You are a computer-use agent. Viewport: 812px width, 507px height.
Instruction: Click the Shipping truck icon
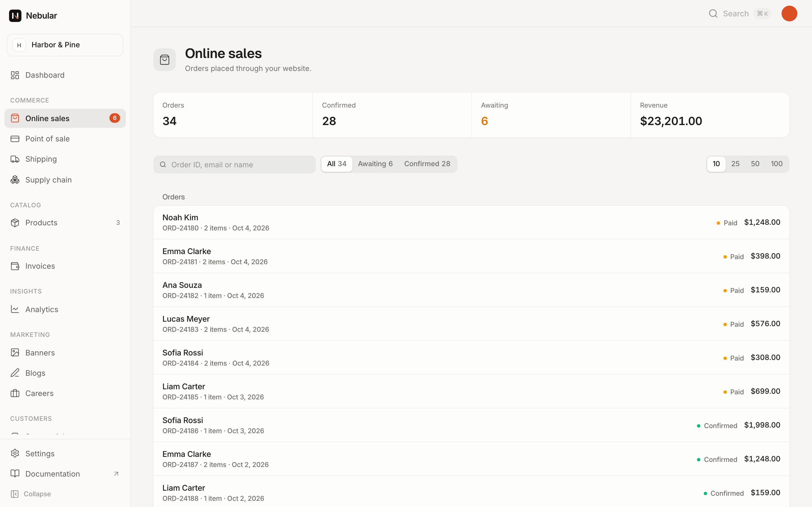point(15,159)
